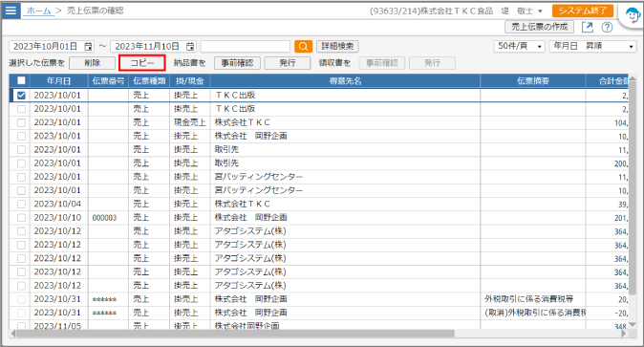Check the 2023/11/05 row checkbox
Screen dimensions: 644x347
click(21, 326)
